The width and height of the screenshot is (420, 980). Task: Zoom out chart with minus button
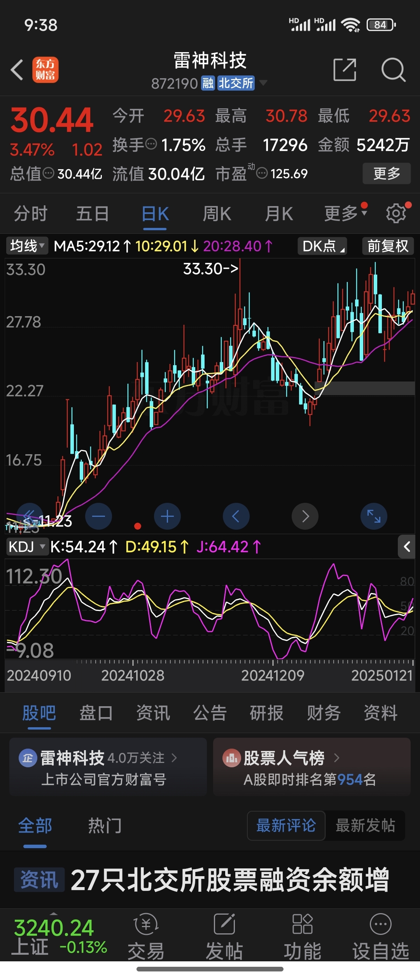pos(98,516)
